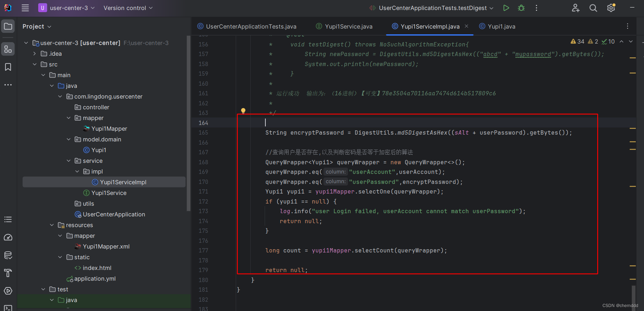Open the Profiler tool window
Viewport: 644px width, 311px height.
tap(8, 237)
